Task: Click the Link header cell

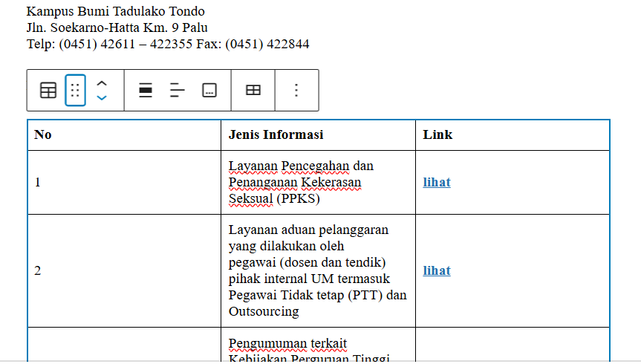Action: pyautogui.click(x=513, y=134)
